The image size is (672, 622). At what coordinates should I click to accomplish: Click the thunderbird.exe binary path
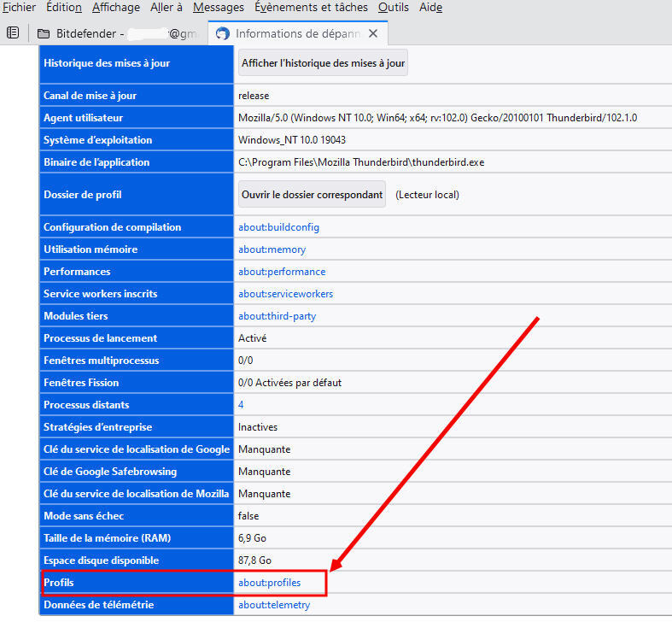tap(361, 162)
